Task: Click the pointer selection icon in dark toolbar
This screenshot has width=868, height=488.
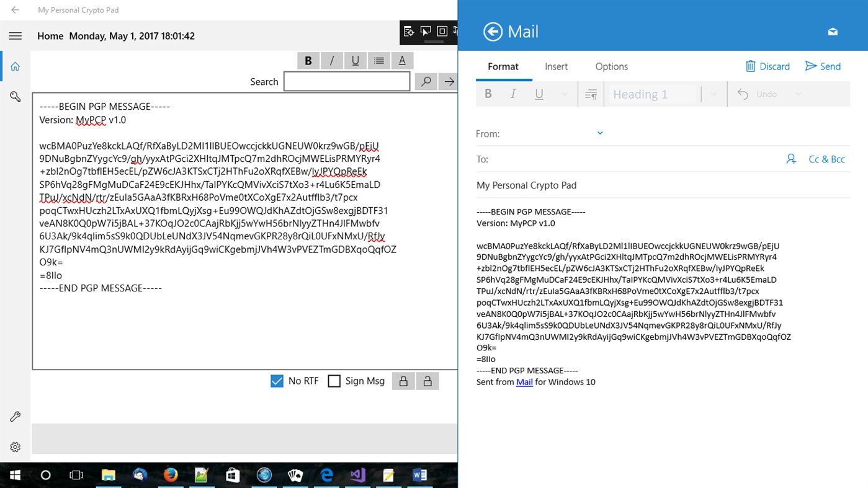Action: [426, 31]
